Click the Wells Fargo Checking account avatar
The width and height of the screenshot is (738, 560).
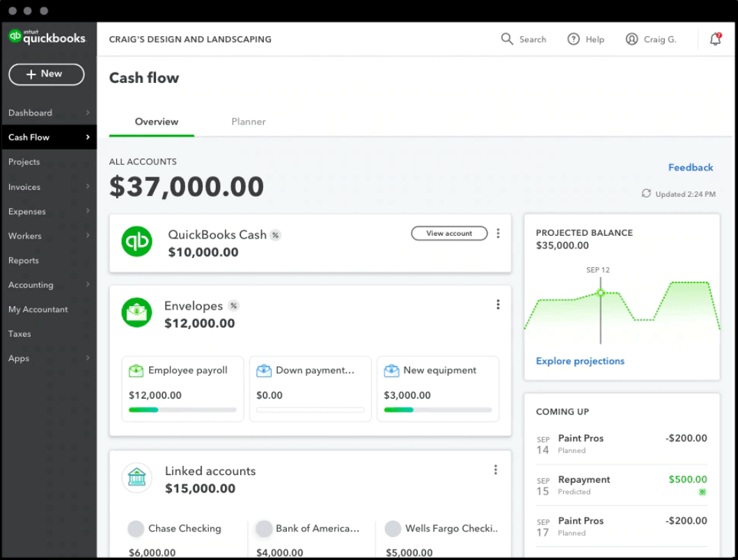coord(393,529)
